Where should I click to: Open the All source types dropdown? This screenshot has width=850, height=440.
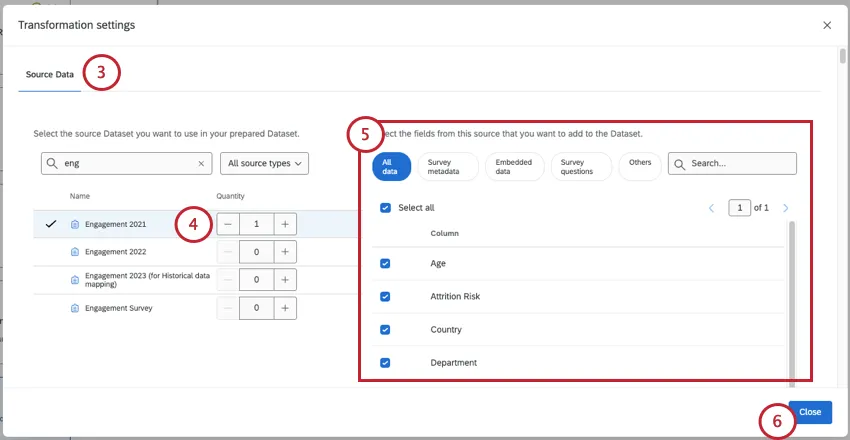(264, 163)
